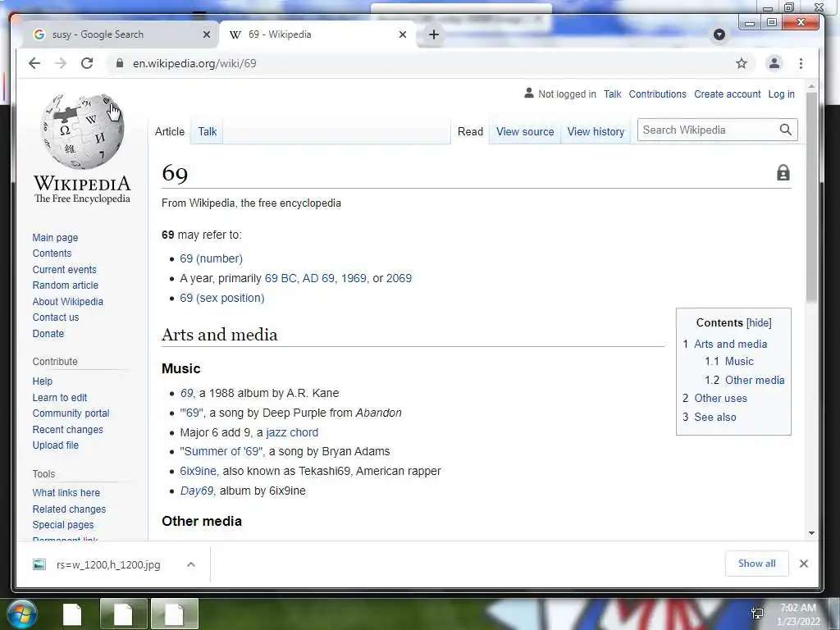Open the 1969 year link
Viewport: 840px width, 630px height.
tap(354, 278)
